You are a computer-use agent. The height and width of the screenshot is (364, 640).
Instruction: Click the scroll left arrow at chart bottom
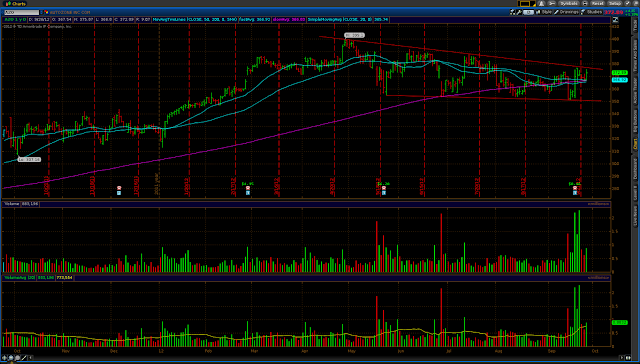[31, 358]
